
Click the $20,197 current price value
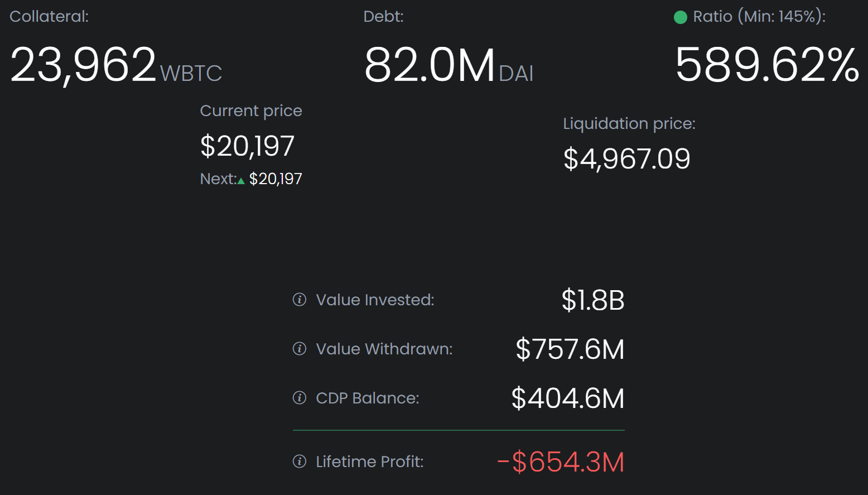tap(247, 146)
